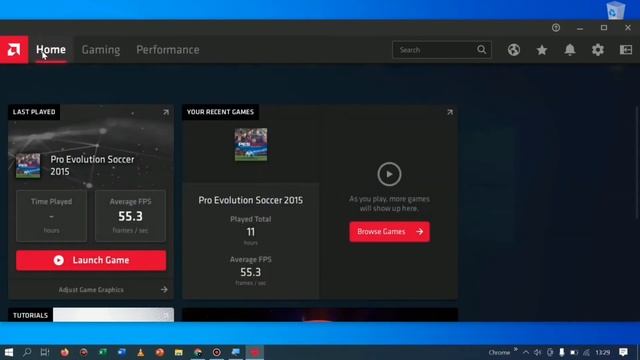Viewport: 640px width, 360px height.
Task: Open the VLC cone icon on the taskbar
Action: coord(140,352)
